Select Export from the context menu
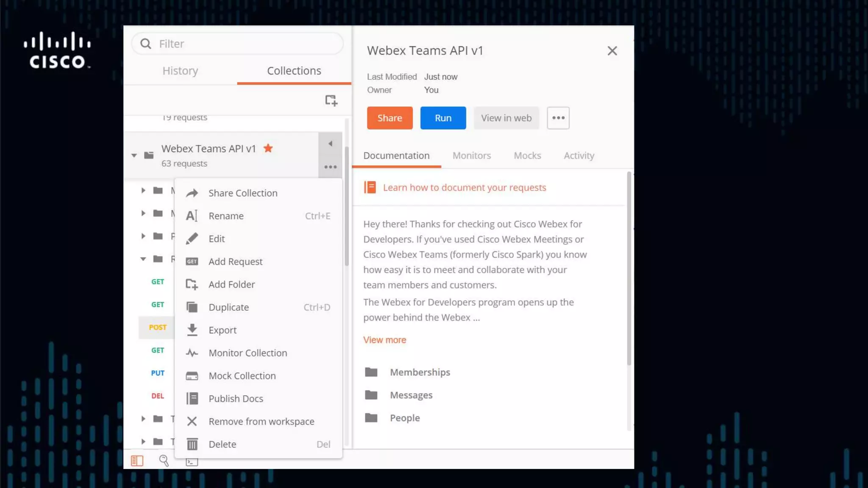 point(222,330)
